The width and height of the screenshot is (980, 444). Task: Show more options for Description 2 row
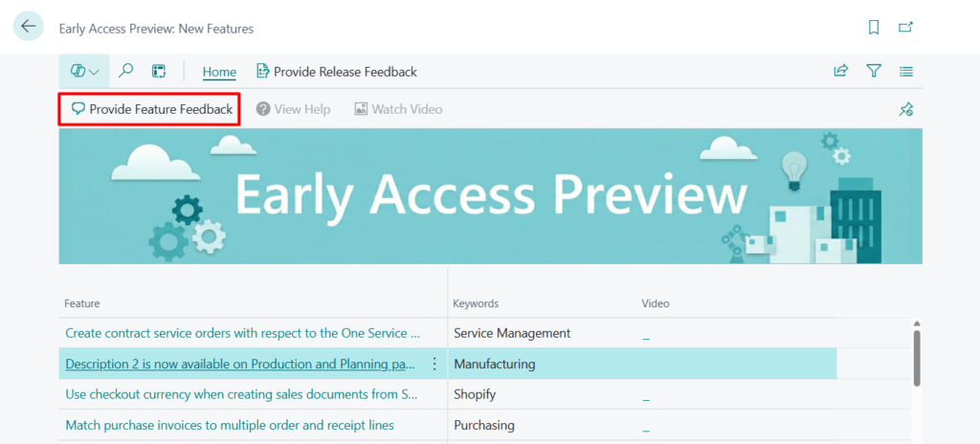pos(434,364)
